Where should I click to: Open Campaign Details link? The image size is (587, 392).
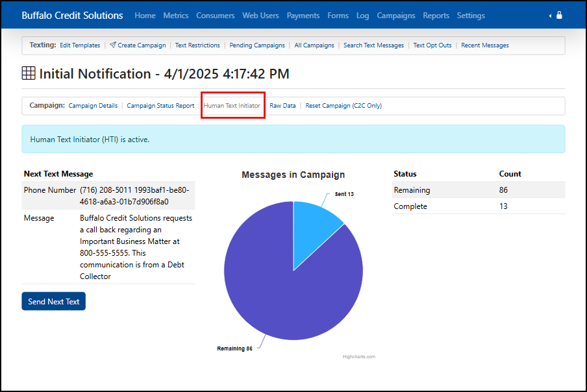click(x=93, y=106)
